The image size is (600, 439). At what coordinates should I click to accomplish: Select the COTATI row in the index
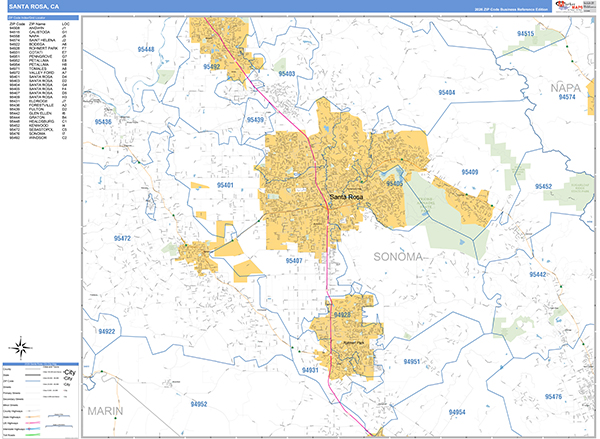pos(38,52)
